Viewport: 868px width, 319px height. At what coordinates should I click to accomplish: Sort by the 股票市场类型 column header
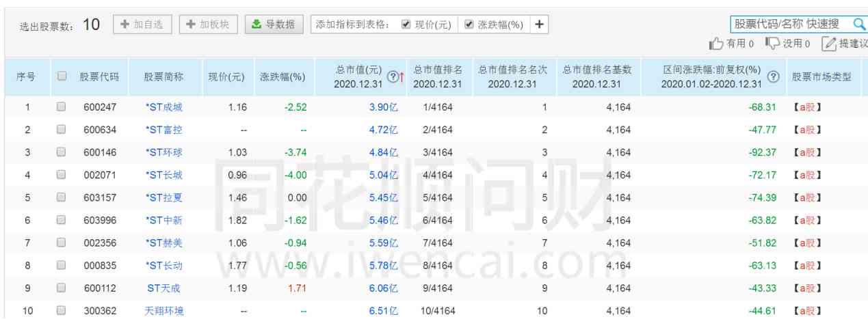tap(821, 77)
